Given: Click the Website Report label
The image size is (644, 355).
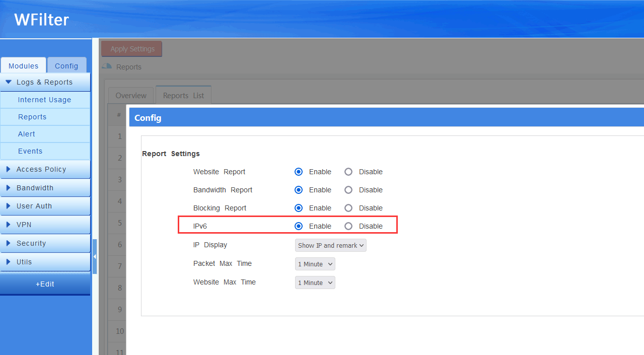Looking at the screenshot, I should pyautogui.click(x=220, y=172).
